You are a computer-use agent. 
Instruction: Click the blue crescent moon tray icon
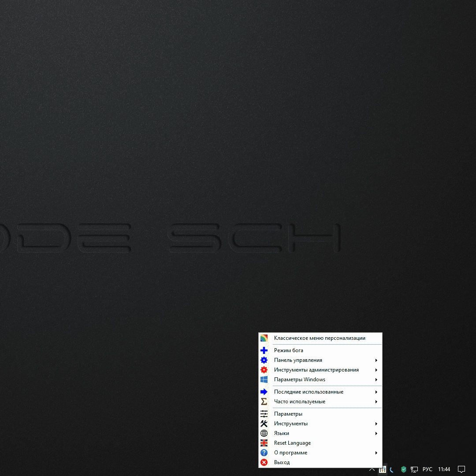[392, 470]
